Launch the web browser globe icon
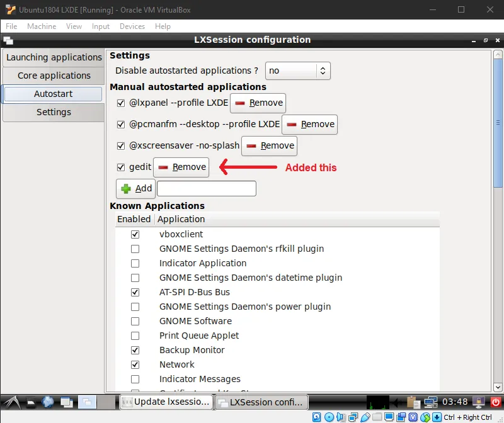Screen dimensions: 504x423 click(x=48, y=402)
